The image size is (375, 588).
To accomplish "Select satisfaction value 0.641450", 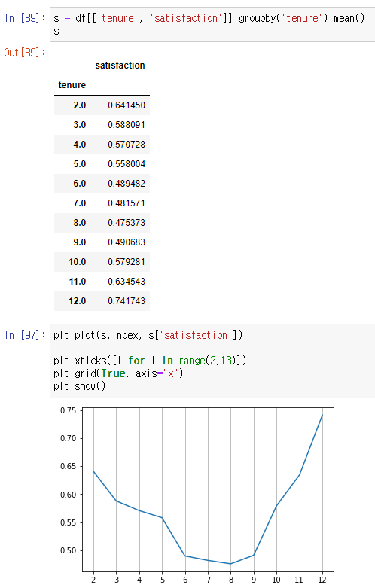I will [x=127, y=105].
